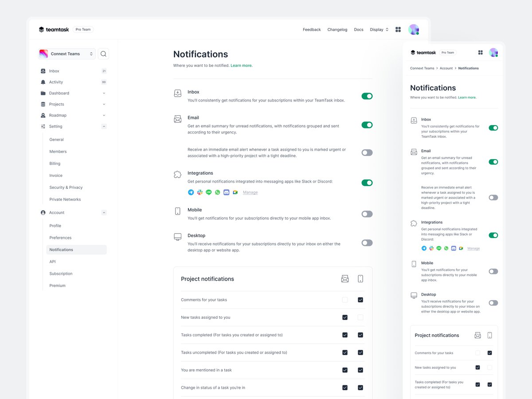The image size is (532, 399).
Task: Expand the Dashboard chevron in sidebar
Action: click(x=104, y=93)
